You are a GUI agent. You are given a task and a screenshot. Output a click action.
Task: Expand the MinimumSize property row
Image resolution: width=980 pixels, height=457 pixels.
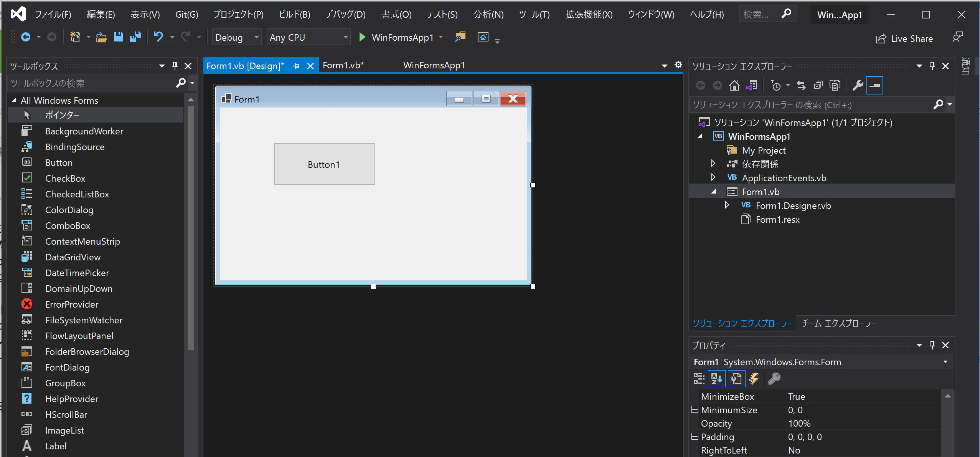pos(695,410)
